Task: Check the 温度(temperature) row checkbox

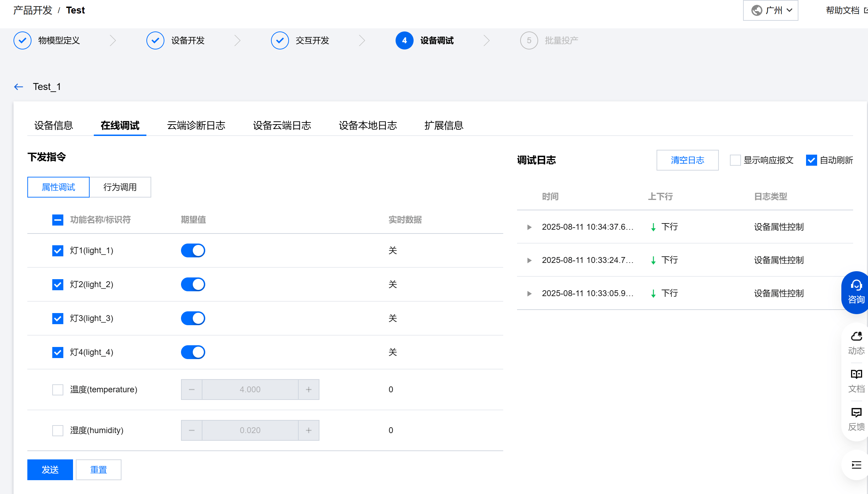Action: coord(58,390)
